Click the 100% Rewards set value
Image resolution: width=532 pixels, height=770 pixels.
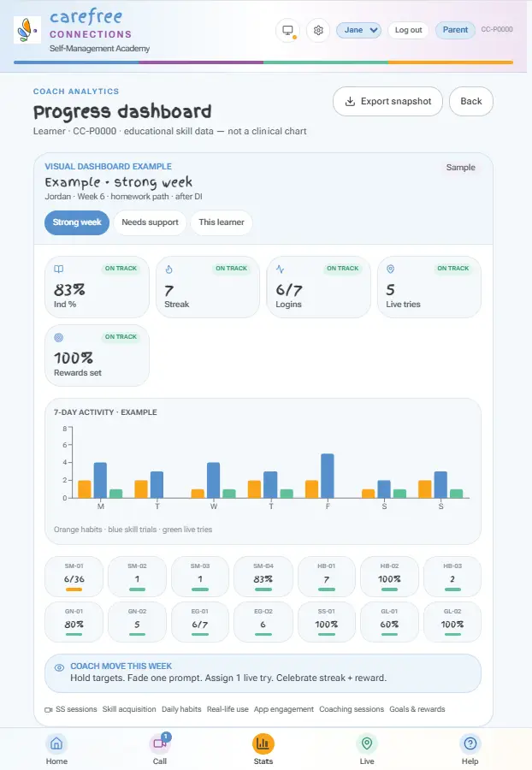click(x=74, y=358)
